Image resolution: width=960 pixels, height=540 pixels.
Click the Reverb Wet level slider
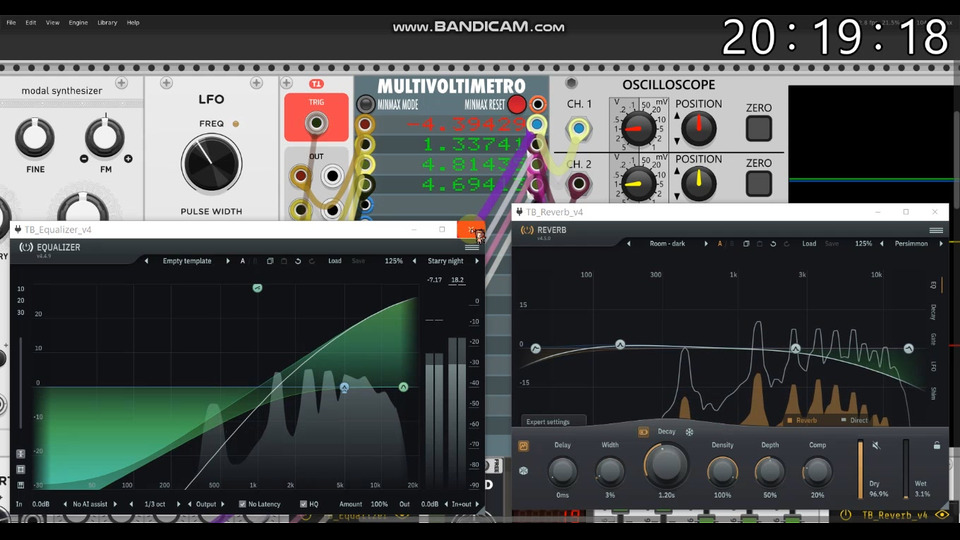pos(906,468)
